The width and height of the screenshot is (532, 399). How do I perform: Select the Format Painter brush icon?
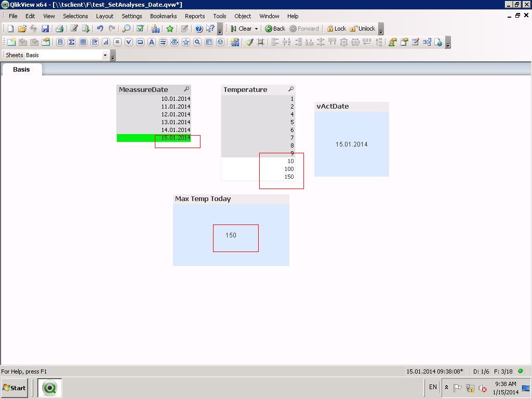pyautogui.click(x=249, y=42)
